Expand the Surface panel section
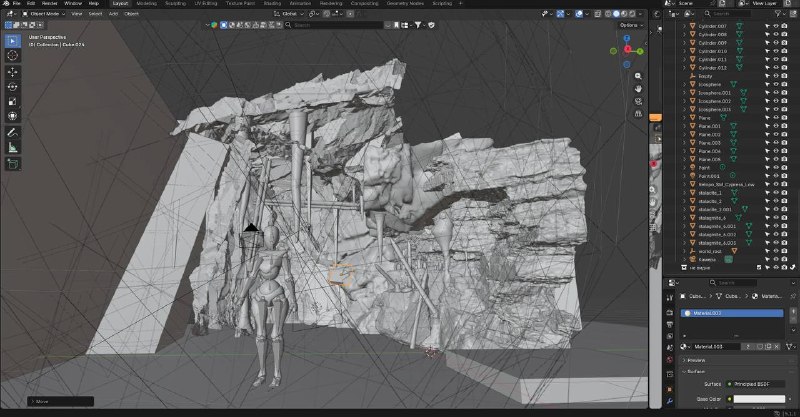Viewport: 800px width, 417px height. tap(696, 372)
